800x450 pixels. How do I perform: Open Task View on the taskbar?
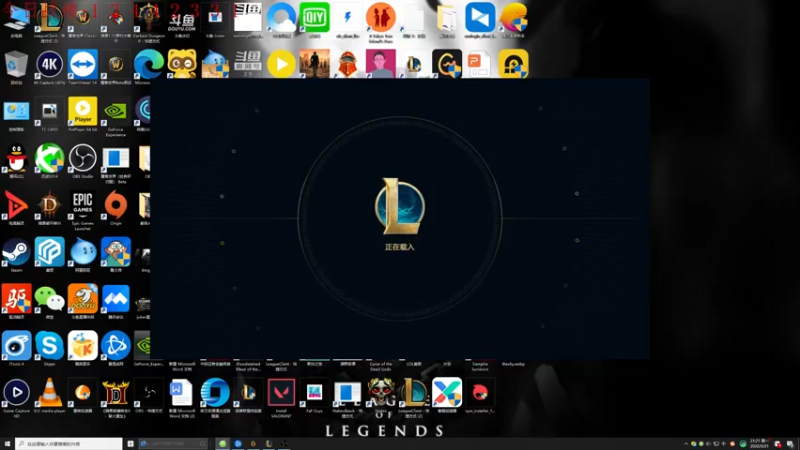[x=131, y=444]
